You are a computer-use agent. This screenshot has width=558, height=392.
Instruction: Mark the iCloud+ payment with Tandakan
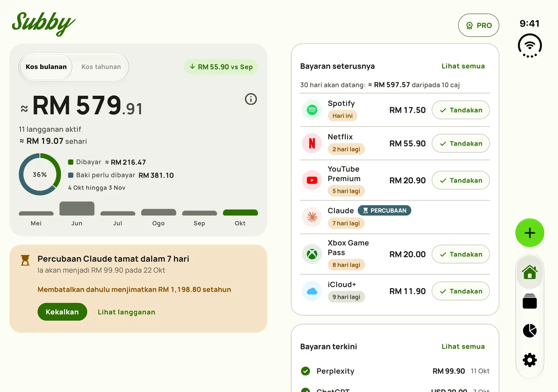(461, 291)
